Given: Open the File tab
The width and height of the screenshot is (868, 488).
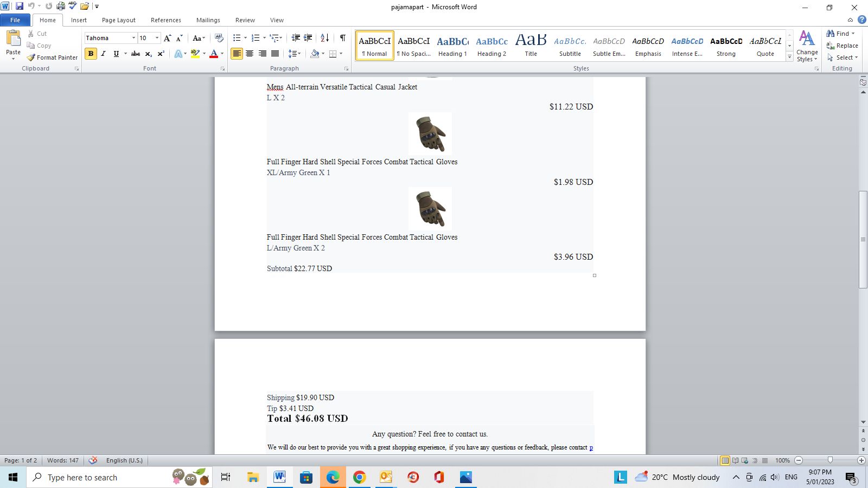Looking at the screenshot, I should pos(15,20).
